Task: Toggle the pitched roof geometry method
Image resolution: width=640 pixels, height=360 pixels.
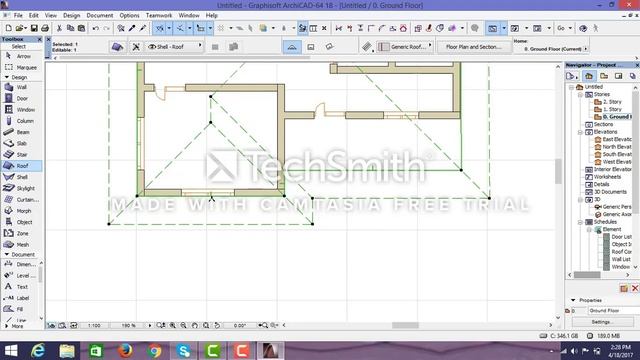Action: click(292, 47)
